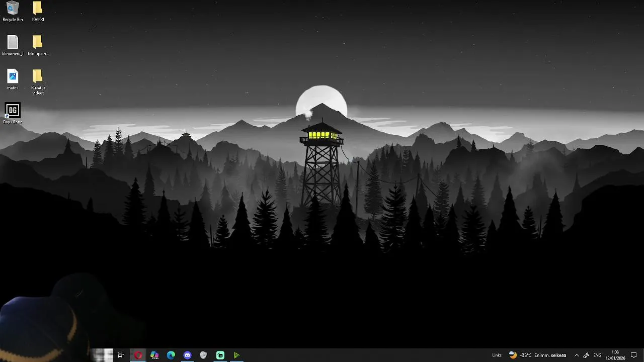Select the teknoparrot folder icon

[38, 45]
